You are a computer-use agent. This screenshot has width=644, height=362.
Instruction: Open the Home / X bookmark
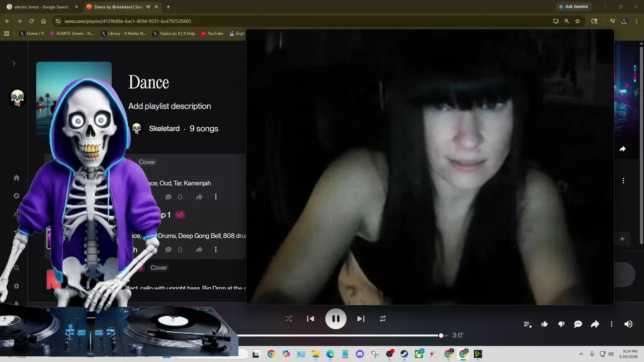(31, 34)
